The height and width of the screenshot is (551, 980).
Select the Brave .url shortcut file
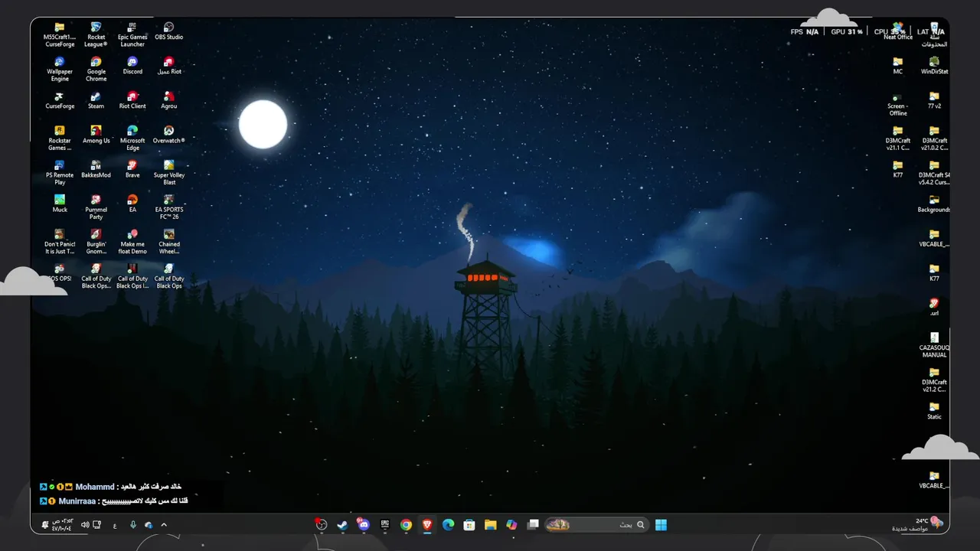934,307
